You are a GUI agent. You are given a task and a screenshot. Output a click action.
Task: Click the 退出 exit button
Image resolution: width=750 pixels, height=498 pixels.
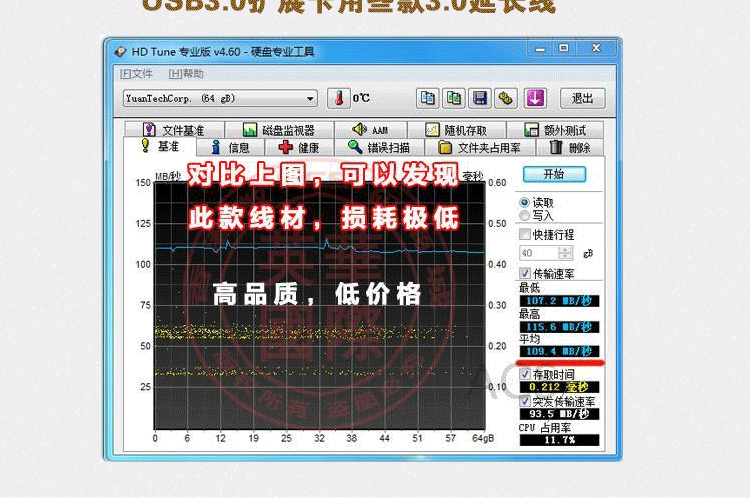coord(583,99)
